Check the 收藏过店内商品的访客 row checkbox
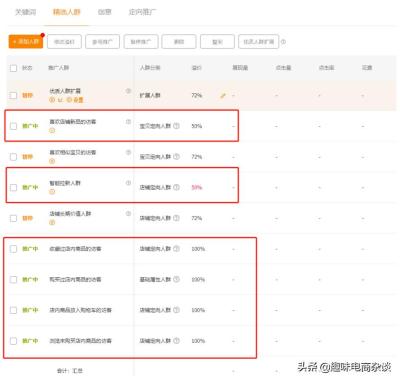 tap(13, 249)
